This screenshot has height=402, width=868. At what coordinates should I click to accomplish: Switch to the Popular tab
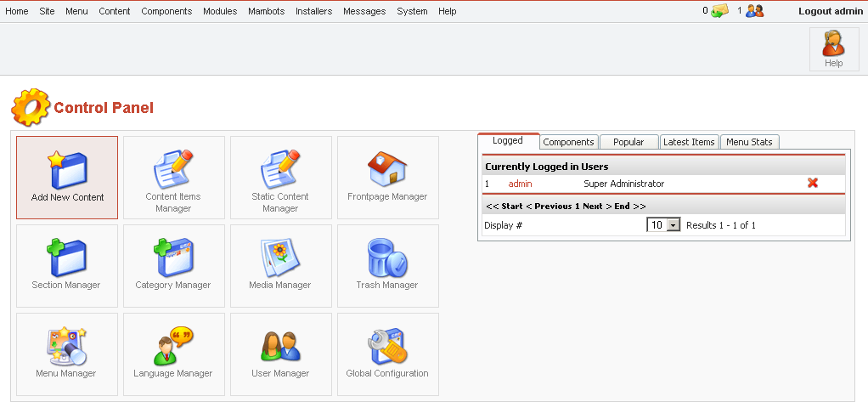(628, 142)
